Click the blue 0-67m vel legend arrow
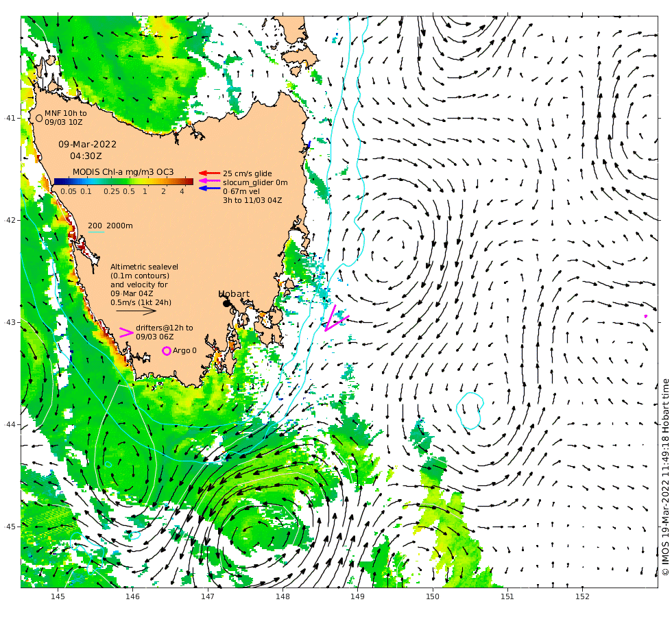This screenshot has width=672, height=617. [209, 189]
